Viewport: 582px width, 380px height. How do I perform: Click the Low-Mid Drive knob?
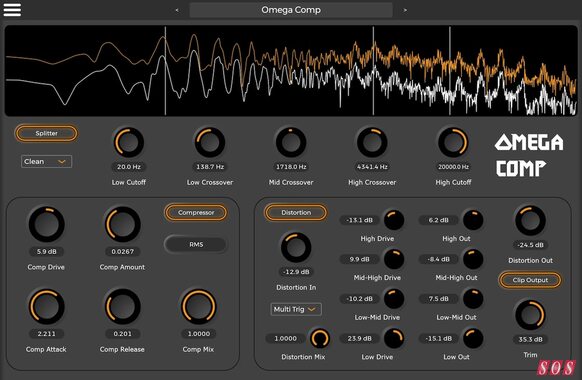(394, 299)
